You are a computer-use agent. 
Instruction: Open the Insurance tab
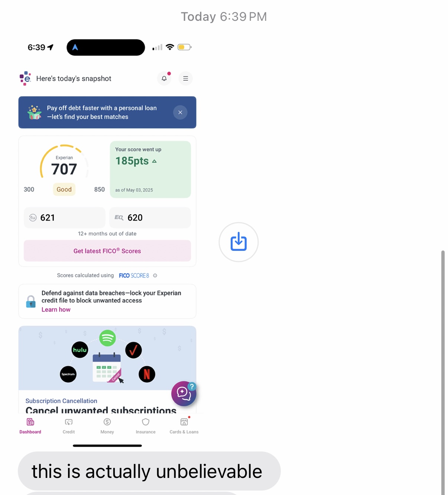tap(146, 426)
